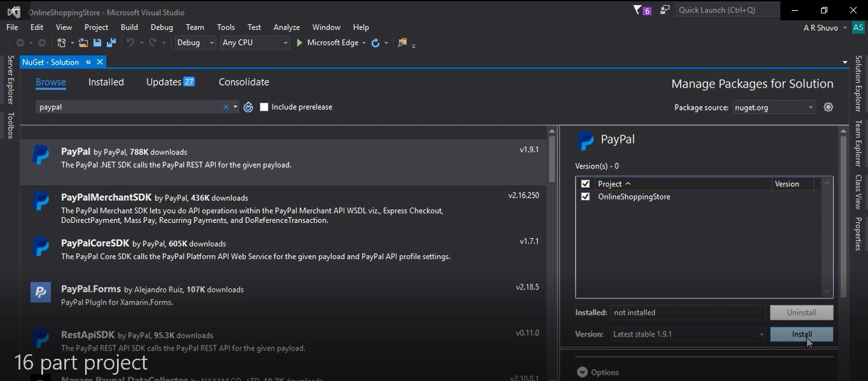The image size is (868, 381).
Task: Toggle Include prerelease checkbox
Action: pyautogui.click(x=264, y=107)
